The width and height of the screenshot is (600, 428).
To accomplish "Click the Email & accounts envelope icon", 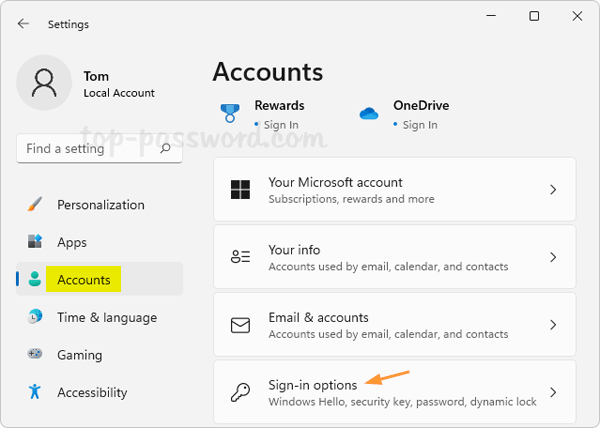I will tap(241, 325).
